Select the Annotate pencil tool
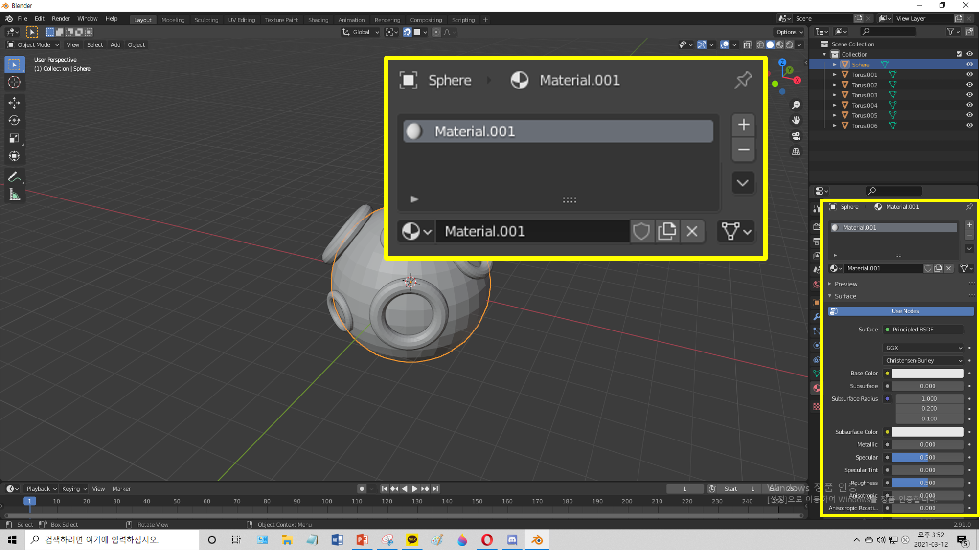This screenshot has height=550, width=980. tap(14, 176)
